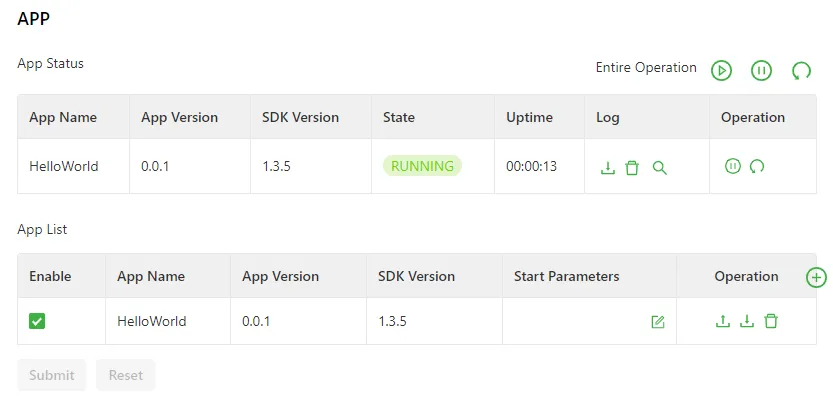Add a new app with plus icon

[816, 277]
